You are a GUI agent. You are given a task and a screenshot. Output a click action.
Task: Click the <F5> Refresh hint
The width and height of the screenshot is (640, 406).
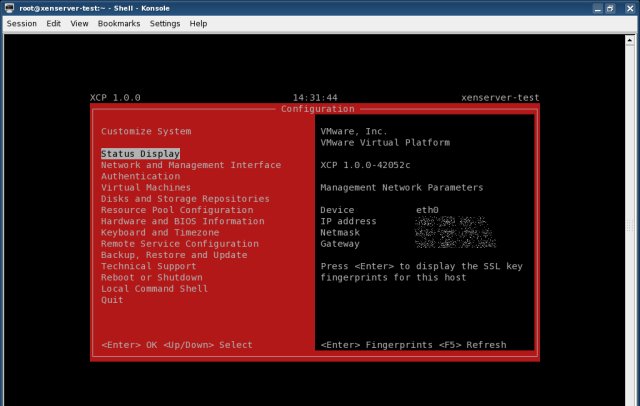coord(472,345)
